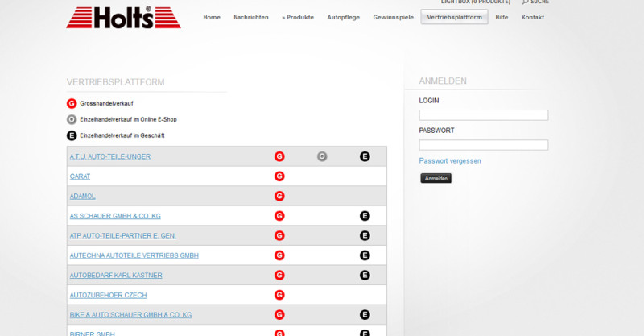This screenshot has height=336, width=644.
Task: Click E icon in AS Schauer row
Action: (365, 215)
